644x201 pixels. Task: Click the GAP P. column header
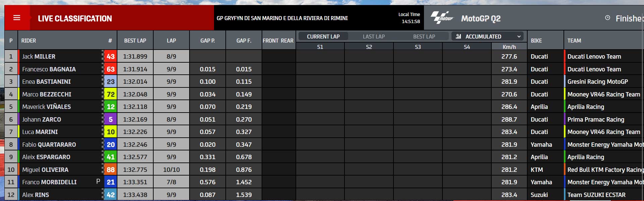click(x=208, y=41)
